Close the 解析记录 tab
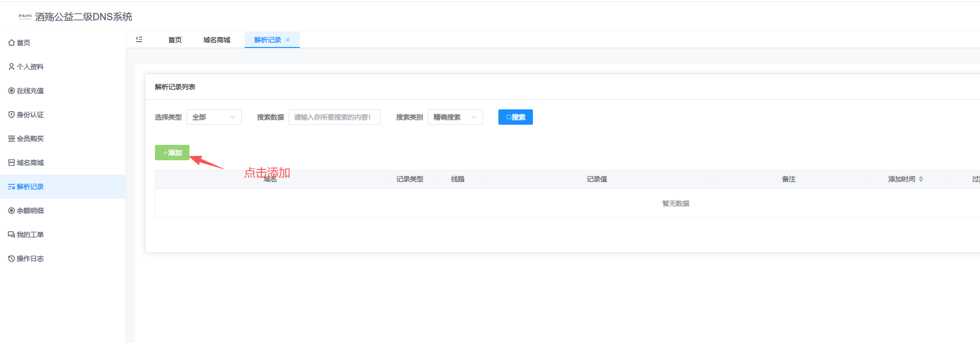 288,40
